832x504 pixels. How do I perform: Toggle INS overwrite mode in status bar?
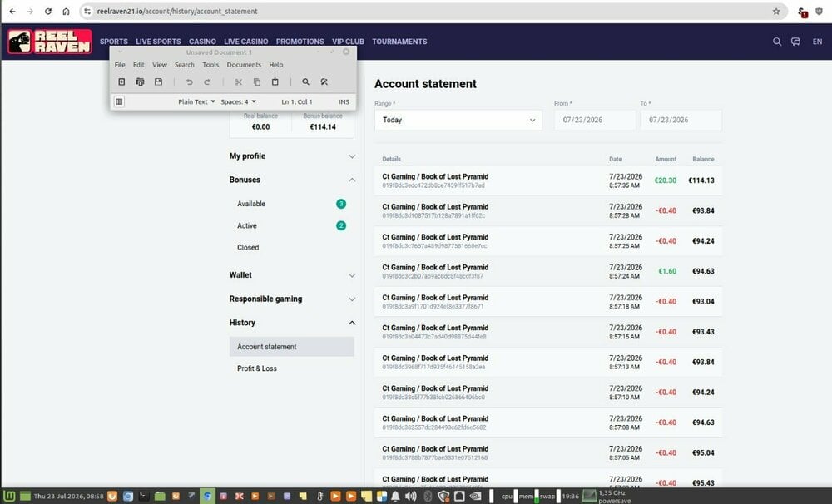coord(344,101)
